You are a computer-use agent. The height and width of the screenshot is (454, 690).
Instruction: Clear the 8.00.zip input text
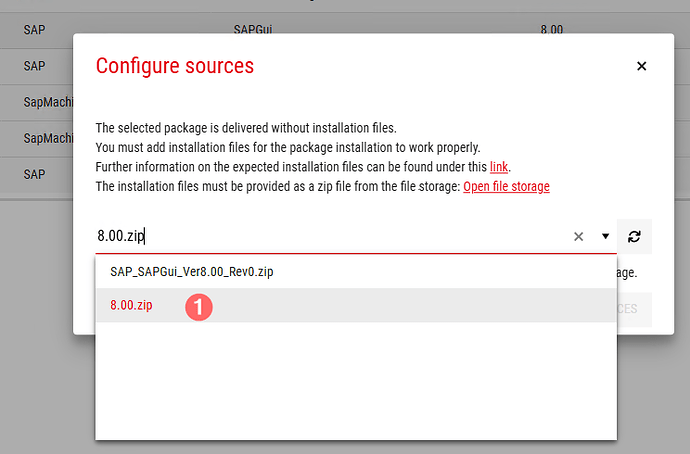coord(578,237)
